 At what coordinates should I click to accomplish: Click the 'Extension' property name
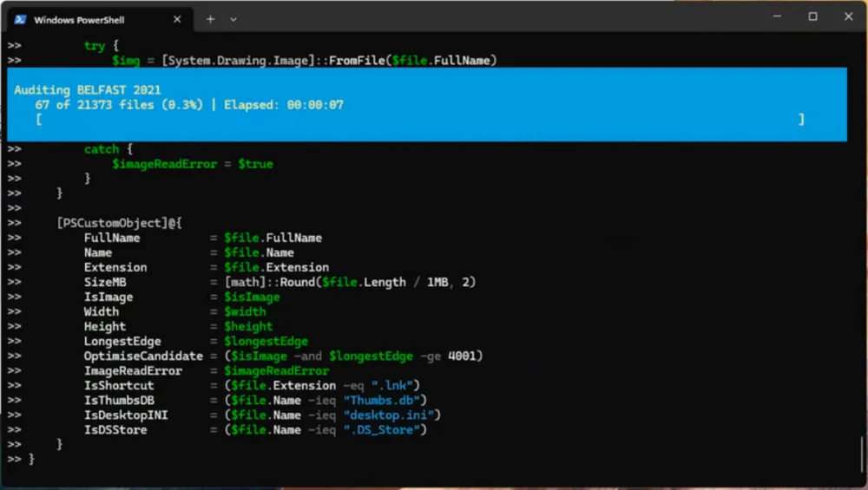(115, 267)
